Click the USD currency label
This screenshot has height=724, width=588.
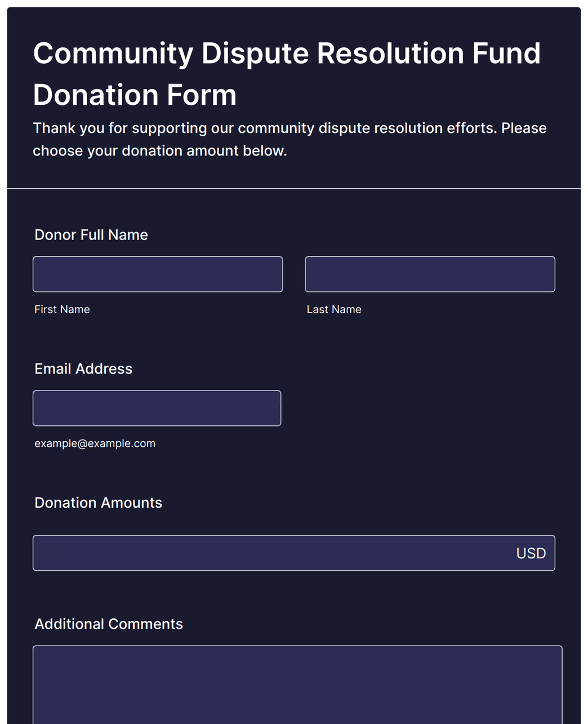[531, 553]
